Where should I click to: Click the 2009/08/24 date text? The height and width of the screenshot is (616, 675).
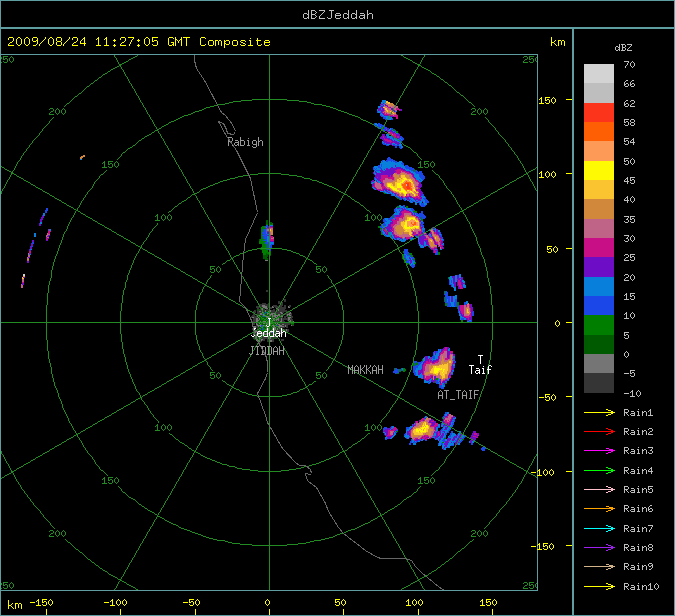(x=46, y=42)
